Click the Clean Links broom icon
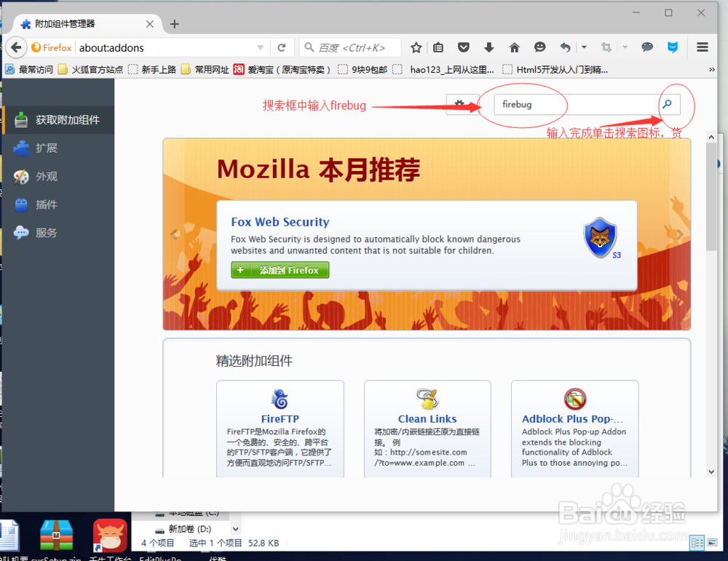This screenshot has width=728, height=561. click(x=427, y=399)
